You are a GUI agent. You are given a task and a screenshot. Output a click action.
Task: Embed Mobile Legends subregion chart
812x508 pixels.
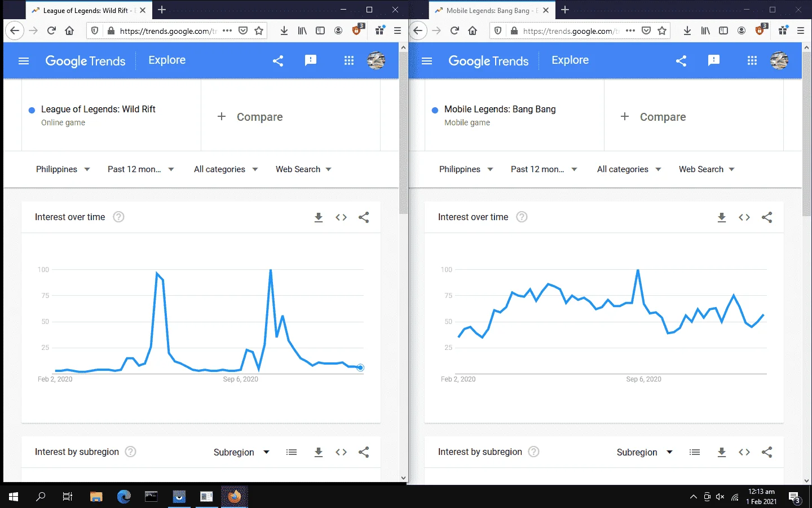click(x=744, y=452)
